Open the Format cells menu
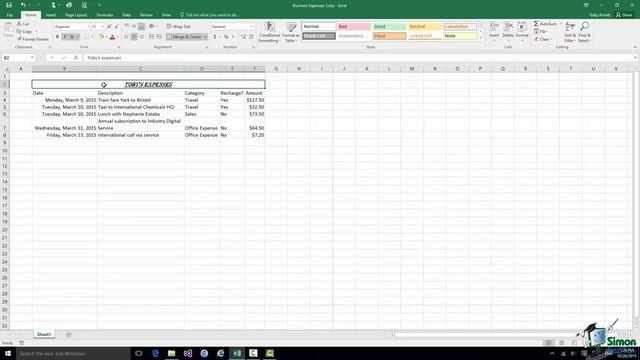Screen dimensions: 640x360 [522, 31]
